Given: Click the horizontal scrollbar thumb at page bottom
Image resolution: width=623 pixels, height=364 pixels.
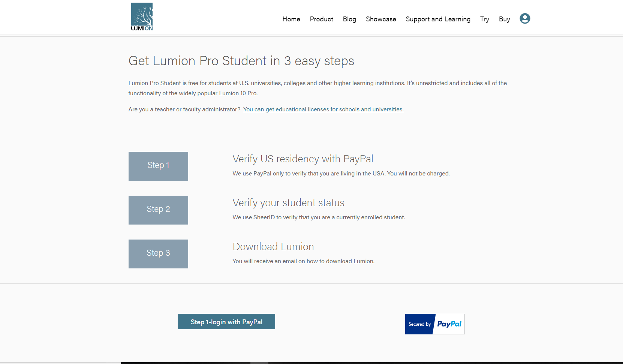Looking at the screenshot, I should click(x=259, y=363).
